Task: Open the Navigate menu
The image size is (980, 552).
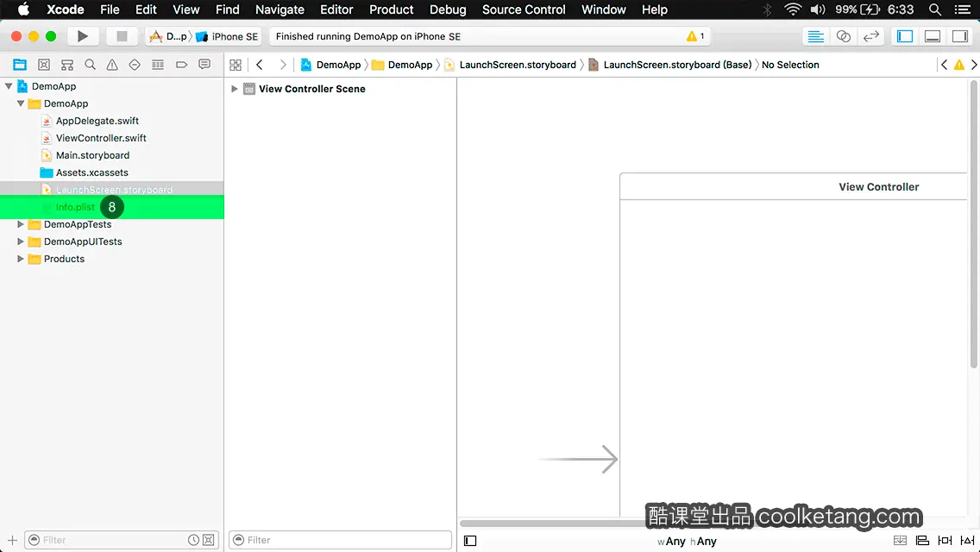Action: tap(280, 9)
